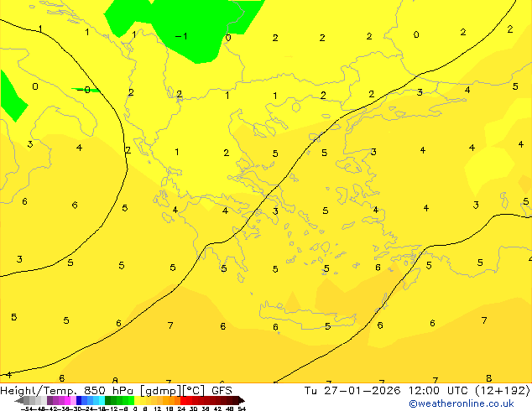Open the weatheronline.co.uk link
This screenshot has width=532, height=411.
462,403
